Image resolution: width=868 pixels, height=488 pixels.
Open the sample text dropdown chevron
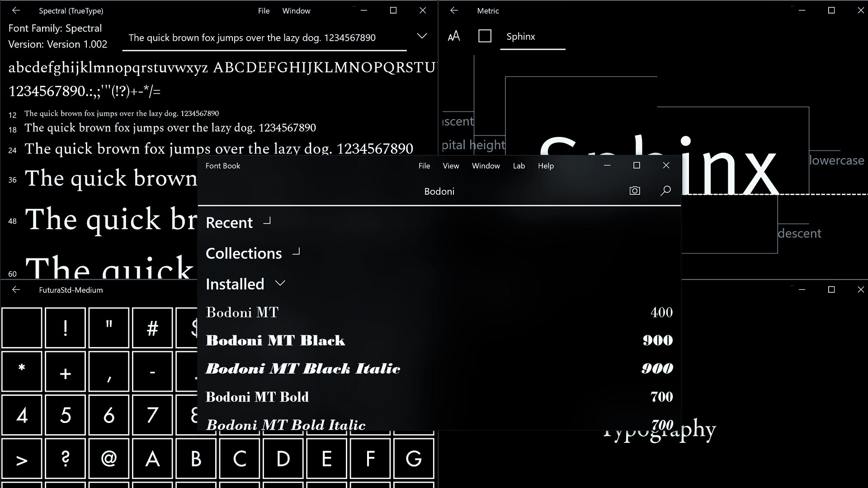pos(422,36)
